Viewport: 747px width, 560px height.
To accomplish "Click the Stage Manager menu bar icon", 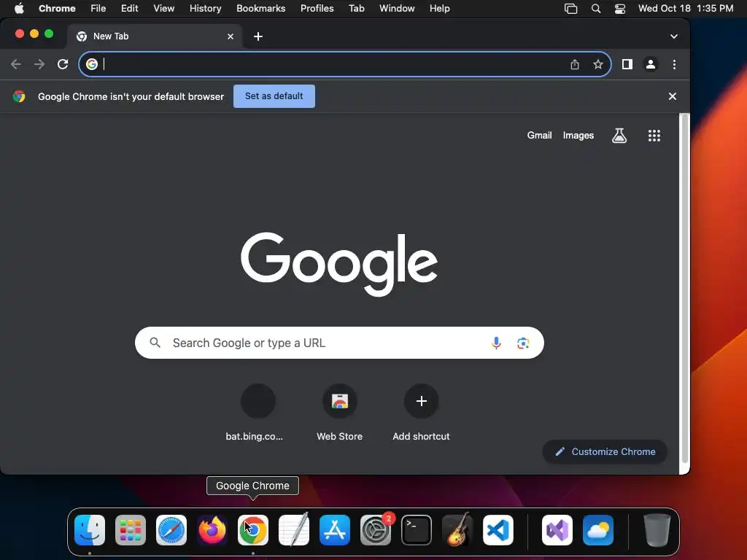I will point(570,9).
